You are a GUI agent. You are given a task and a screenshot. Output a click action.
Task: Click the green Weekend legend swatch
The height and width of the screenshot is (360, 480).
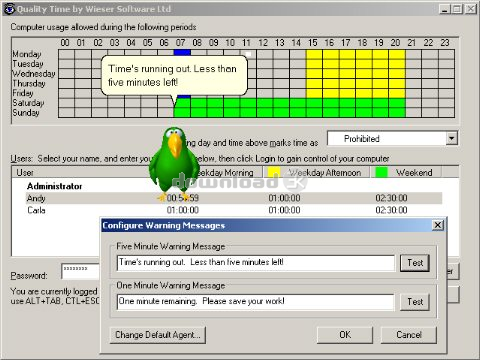click(x=381, y=172)
